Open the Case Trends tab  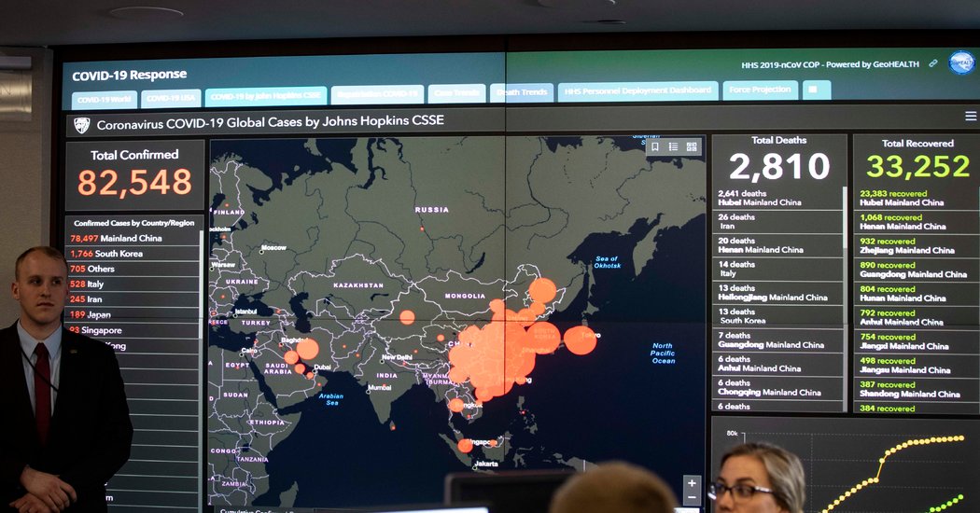pyautogui.click(x=457, y=93)
